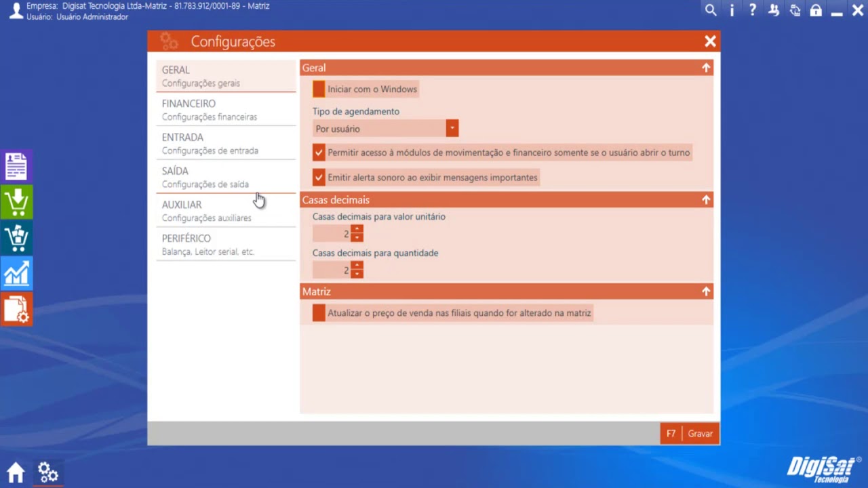Click the quantidade decimals field
Viewport: 868px width, 488px height.
point(332,270)
